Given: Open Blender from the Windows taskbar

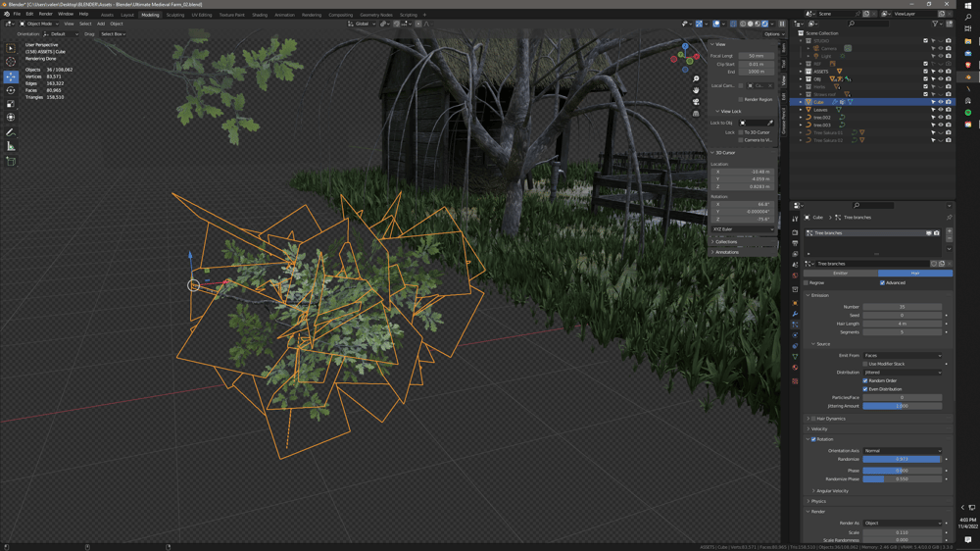Looking at the screenshot, I should point(968,76).
